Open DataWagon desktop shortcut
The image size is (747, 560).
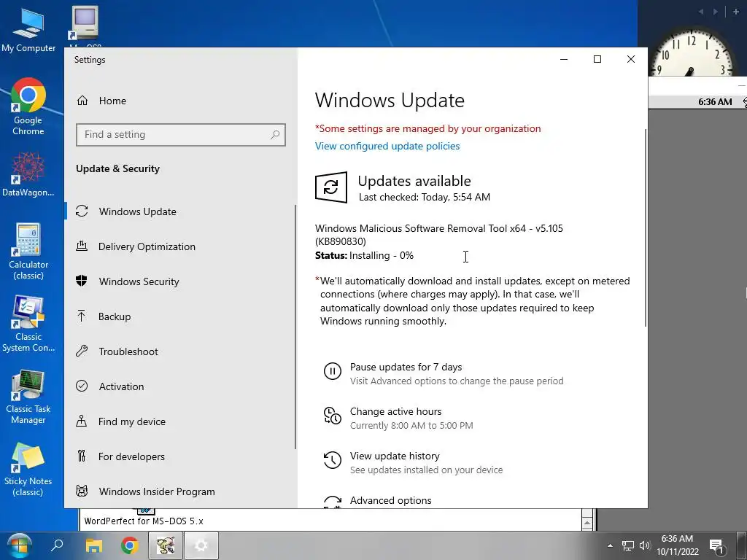tap(28, 174)
